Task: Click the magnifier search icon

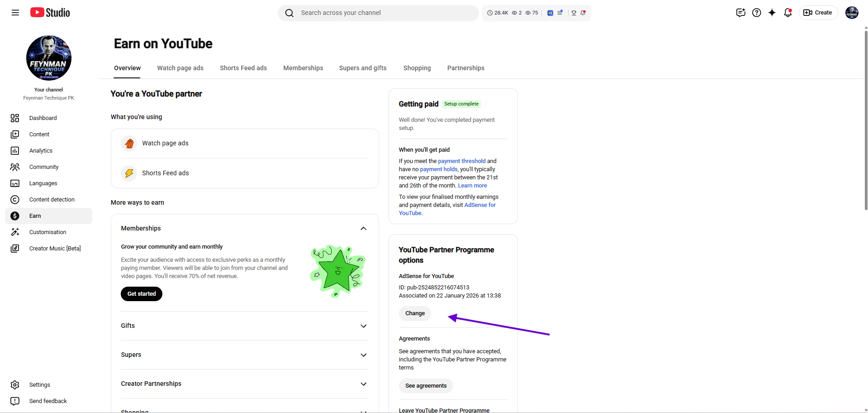Action: click(289, 13)
